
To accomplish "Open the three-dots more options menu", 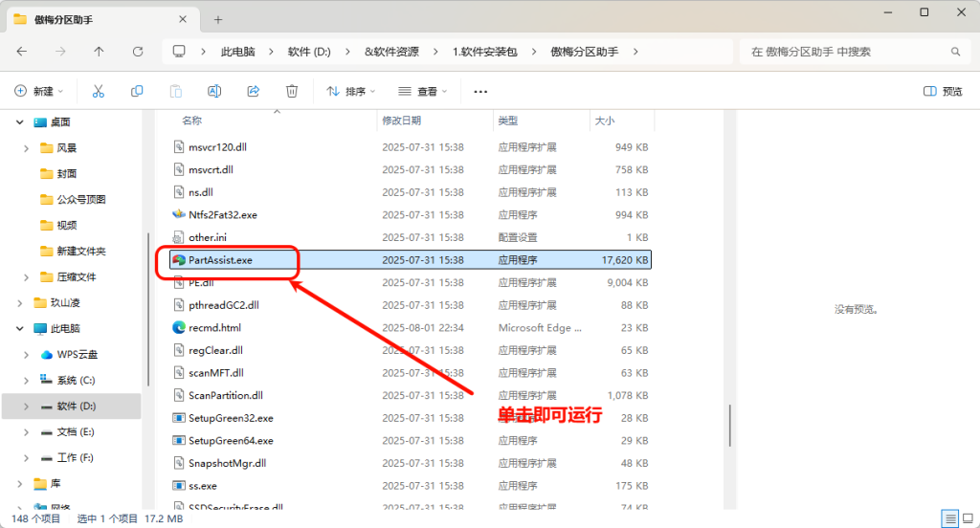I will point(480,92).
